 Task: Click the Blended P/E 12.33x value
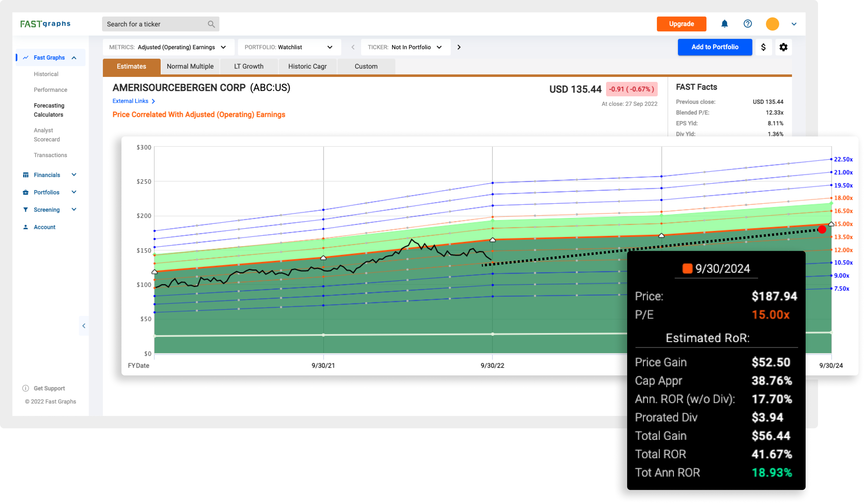(774, 113)
